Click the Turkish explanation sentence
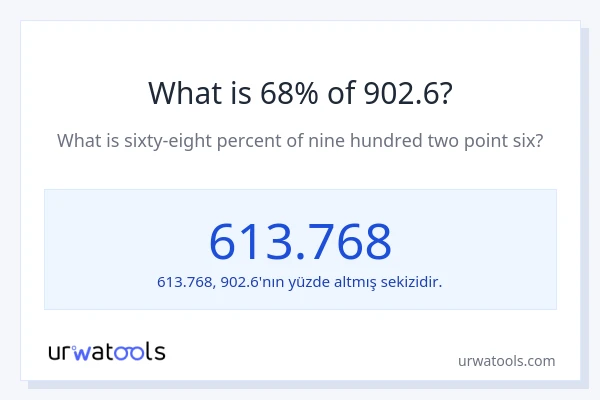 pos(300,281)
